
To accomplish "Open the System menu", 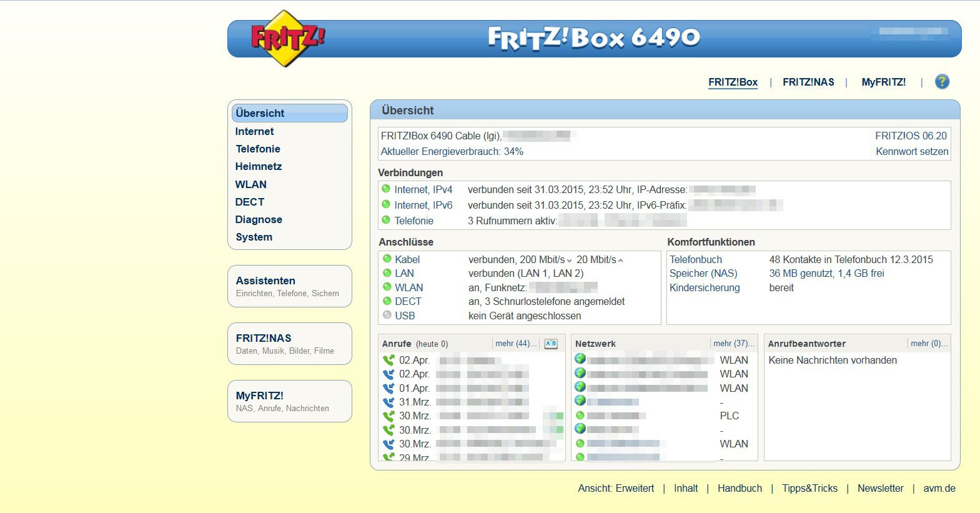I will point(254,237).
